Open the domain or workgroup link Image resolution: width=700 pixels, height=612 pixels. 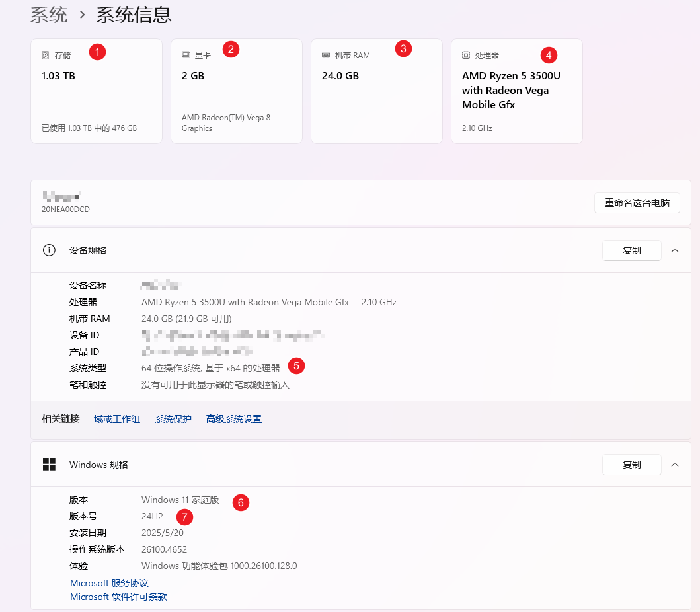click(x=117, y=419)
